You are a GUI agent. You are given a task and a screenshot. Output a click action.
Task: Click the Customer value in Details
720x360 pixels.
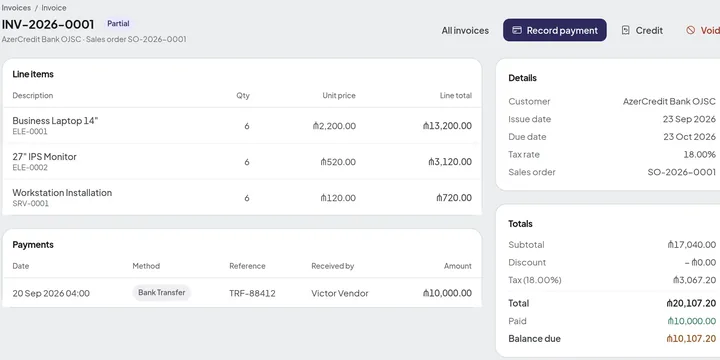point(669,101)
